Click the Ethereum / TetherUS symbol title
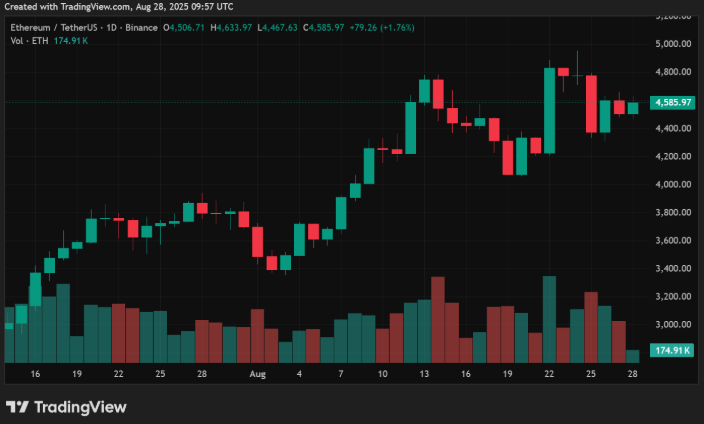This screenshot has height=424, width=704. [x=54, y=28]
